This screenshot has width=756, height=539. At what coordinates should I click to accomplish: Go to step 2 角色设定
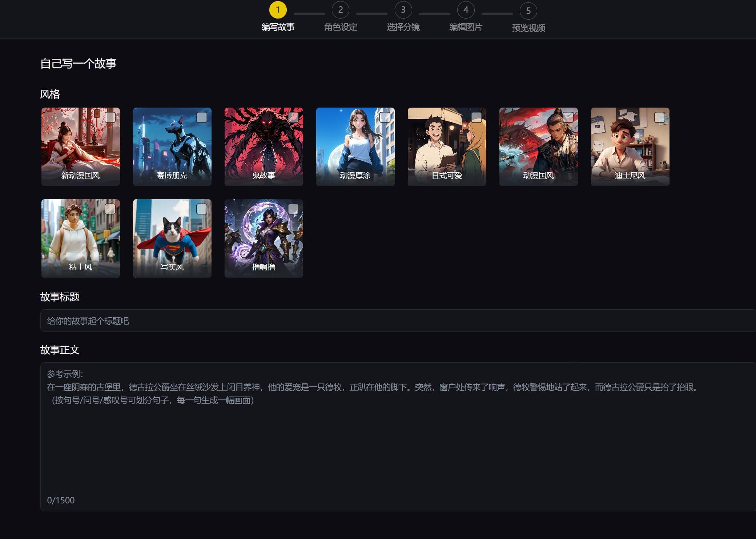(x=341, y=10)
